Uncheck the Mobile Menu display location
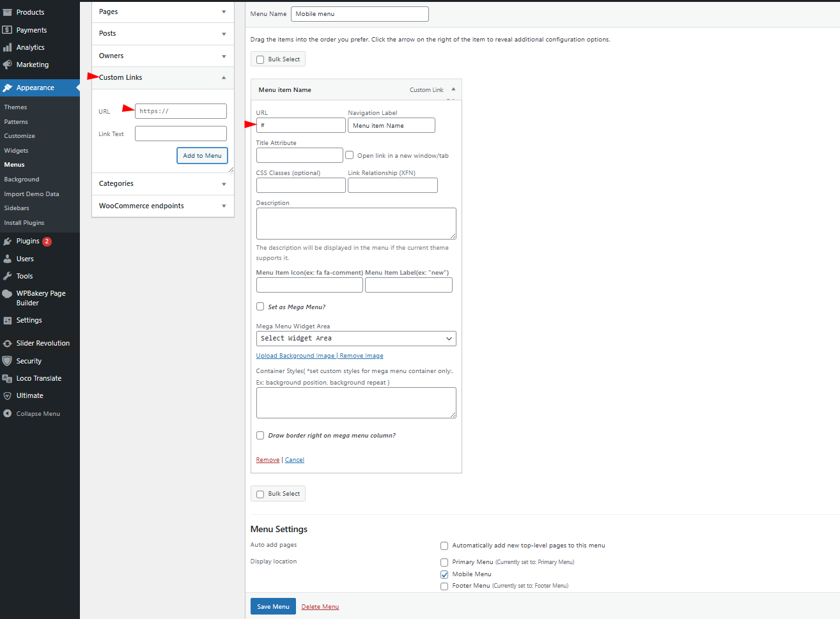The image size is (840, 619). point(444,574)
